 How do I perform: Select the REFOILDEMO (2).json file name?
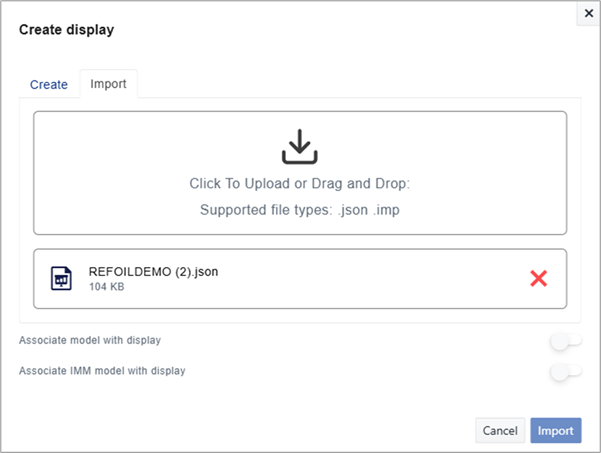[x=153, y=272]
